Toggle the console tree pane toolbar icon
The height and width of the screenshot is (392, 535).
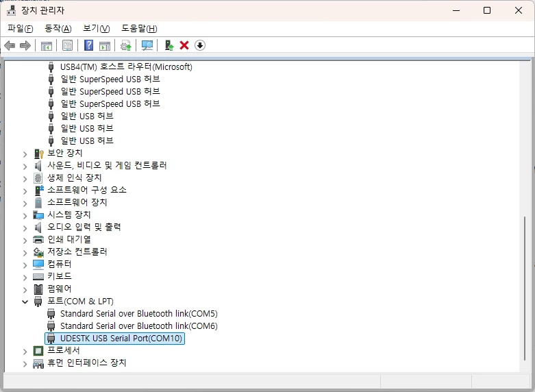pos(46,45)
